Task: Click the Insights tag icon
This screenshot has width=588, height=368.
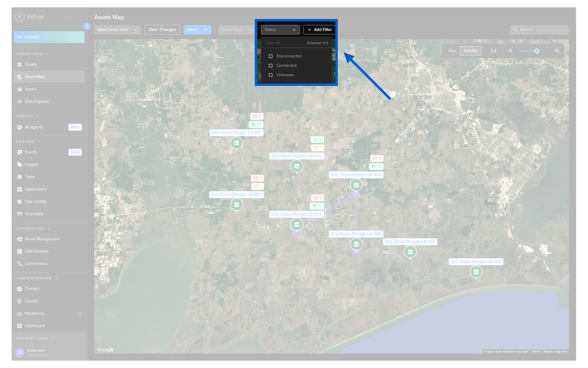Action: pyautogui.click(x=20, y=164)
